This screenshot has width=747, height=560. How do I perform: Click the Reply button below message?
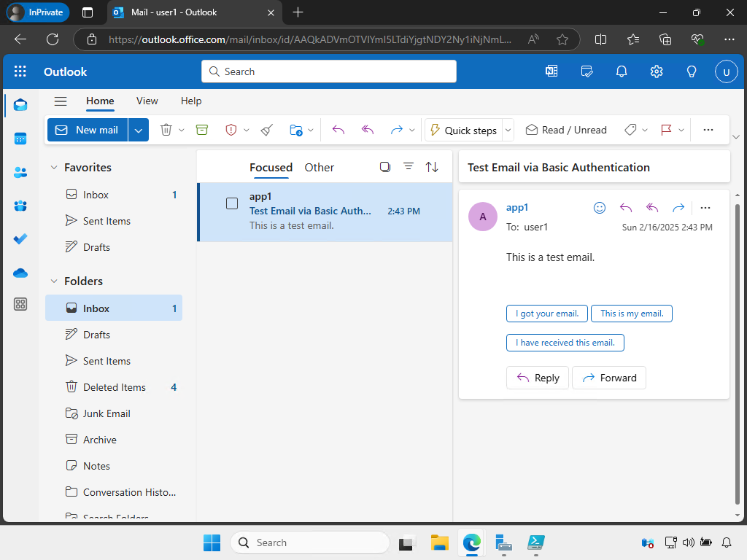pyautogui.click(x=538, y=378)
